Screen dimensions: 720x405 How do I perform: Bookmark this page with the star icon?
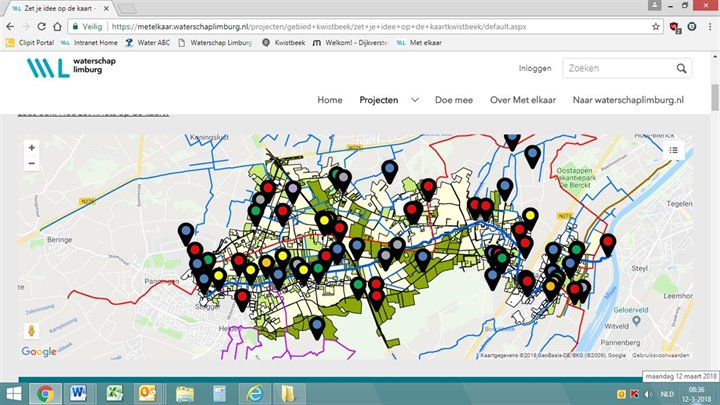point(656,27)
